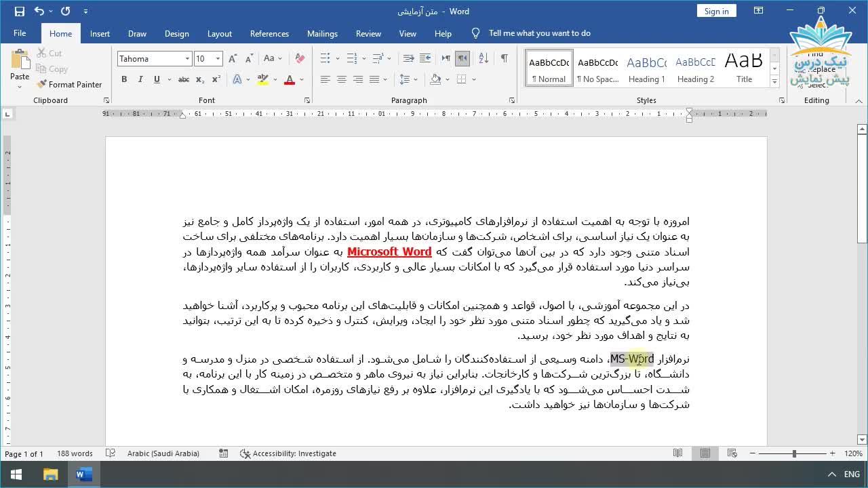Increase indent of the paragraph

[425, 59]
